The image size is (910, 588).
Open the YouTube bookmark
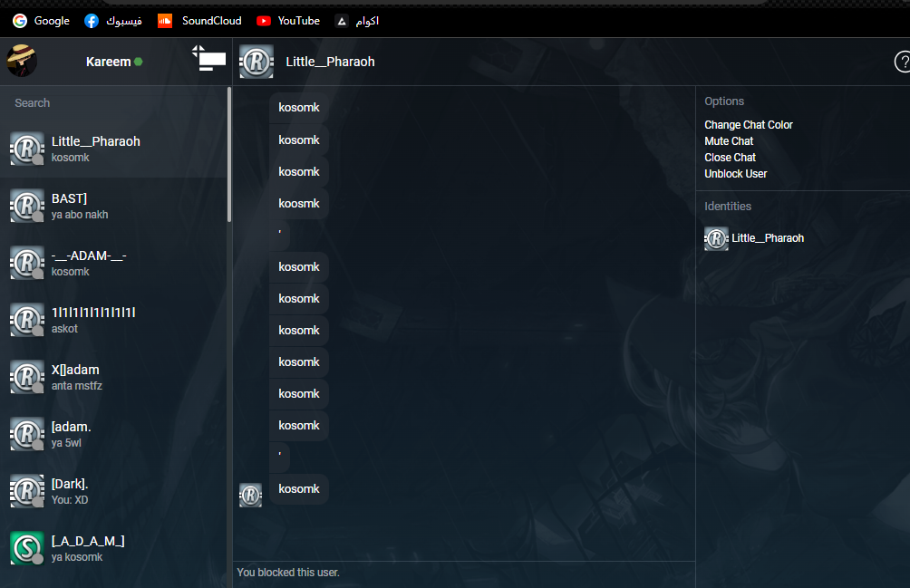(x=287, y=21)
